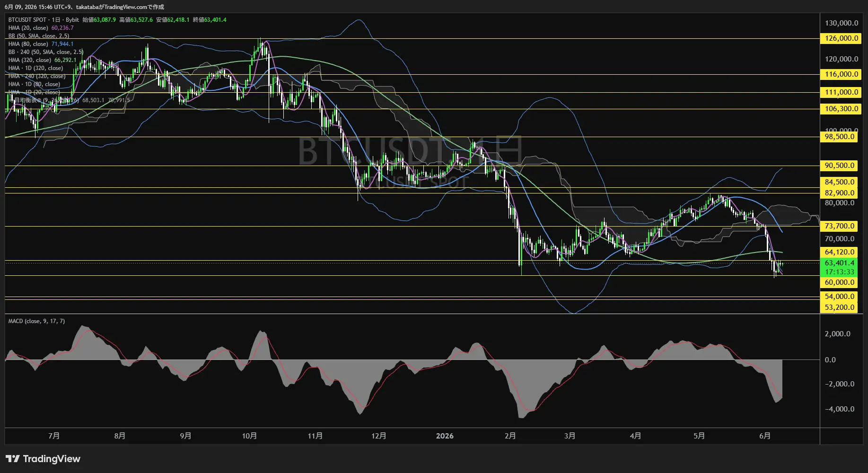The width and height of the screenshot is (868, 473).
Task: Click the high price value 63,527.6
Action: pyautogui.click(x=141, y=20)
